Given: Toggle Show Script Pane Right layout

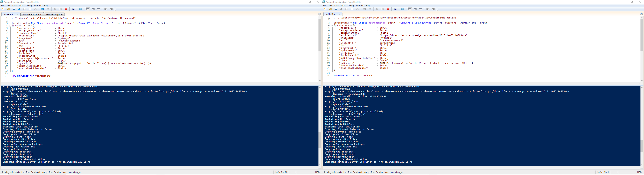Looking at the screenshot, I should pyautogui.click(x=93, y=9).
